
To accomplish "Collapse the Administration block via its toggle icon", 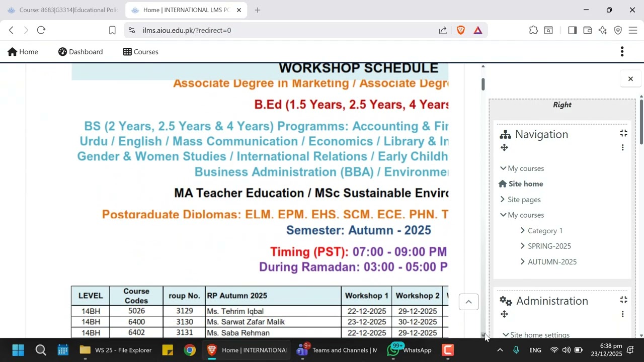I will [623, 300].
